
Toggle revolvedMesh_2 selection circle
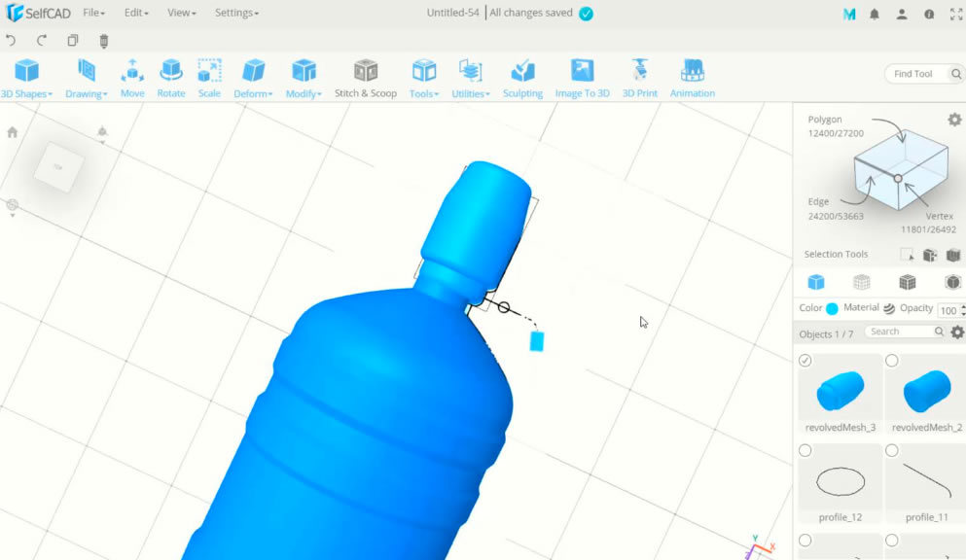click(891, 361)
